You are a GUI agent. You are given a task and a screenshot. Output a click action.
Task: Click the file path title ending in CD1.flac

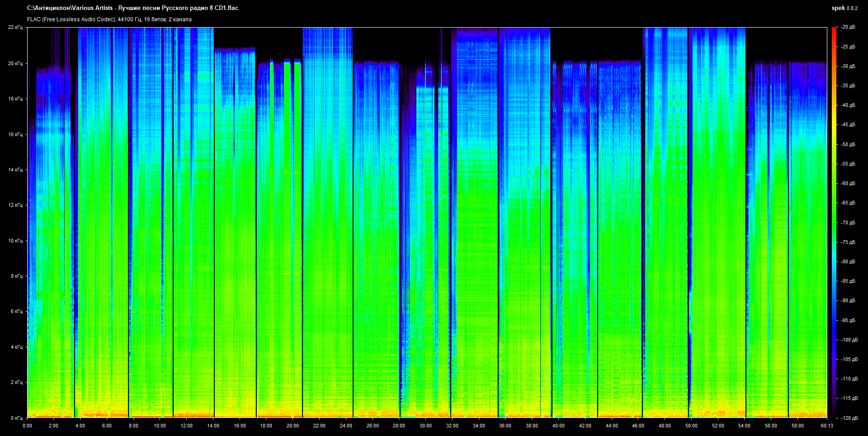(132, 8)
